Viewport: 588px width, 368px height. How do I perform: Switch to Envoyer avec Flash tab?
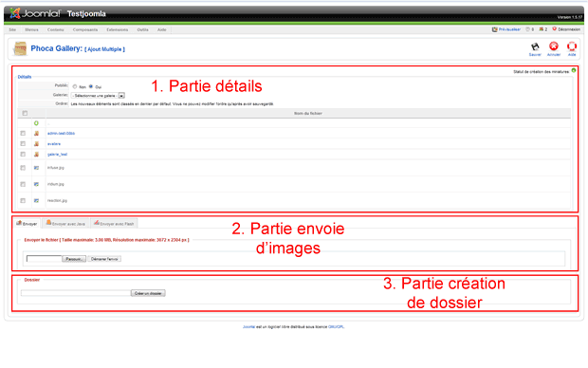tap(114, 224)
